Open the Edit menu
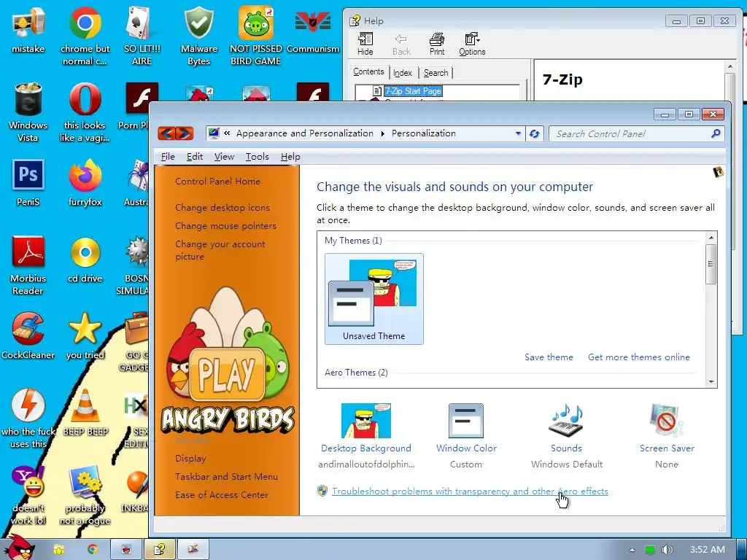This screenshot has width=747, height=560. [194, 157]
